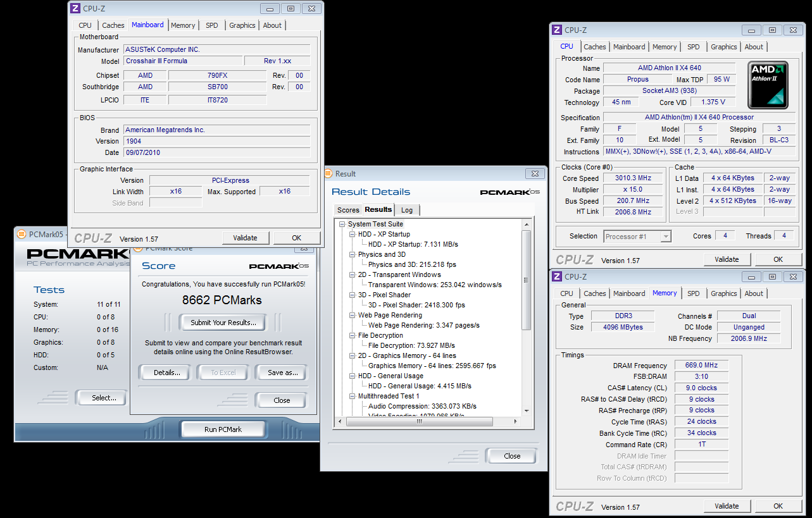812x518 pixels.
Task: Click the BIOS date value 09/07/2010
Action: click(217, 152)
